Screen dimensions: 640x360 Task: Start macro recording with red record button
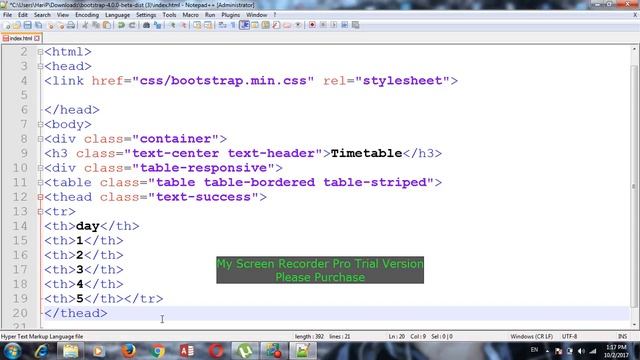[312, 25]
